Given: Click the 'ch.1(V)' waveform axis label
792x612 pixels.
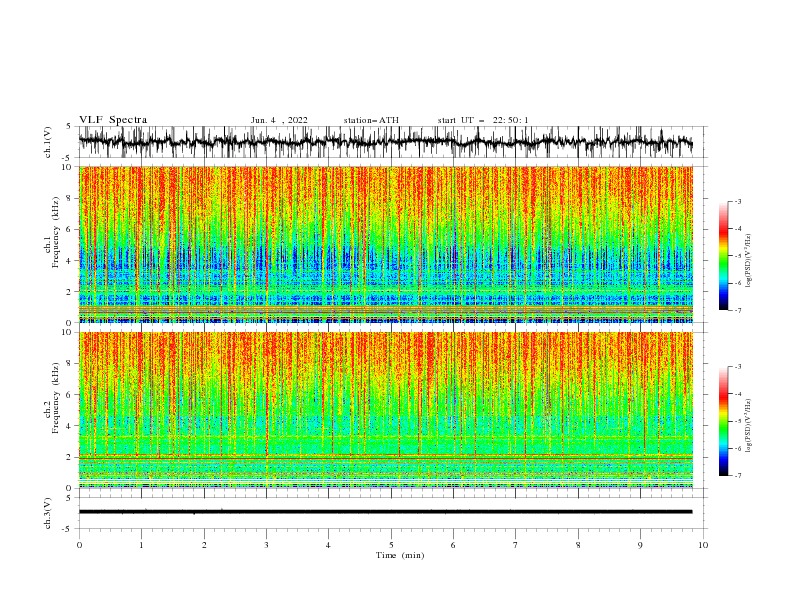Looking at the screenshot, I should 48,142.
